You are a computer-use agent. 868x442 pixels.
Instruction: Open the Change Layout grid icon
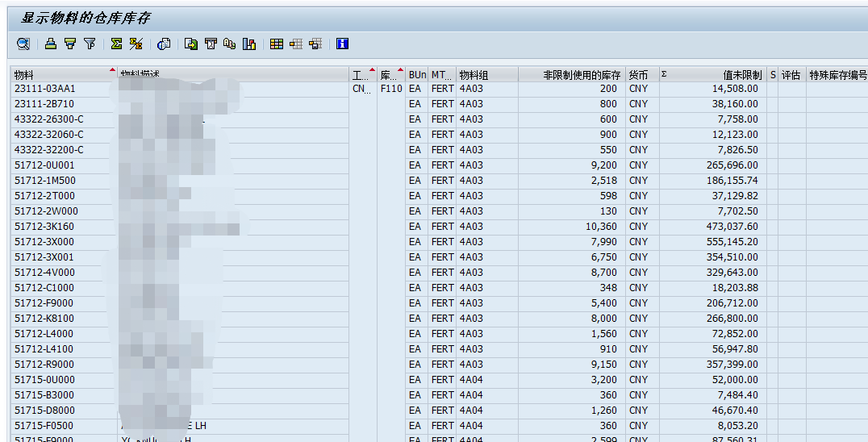(277, 44)
